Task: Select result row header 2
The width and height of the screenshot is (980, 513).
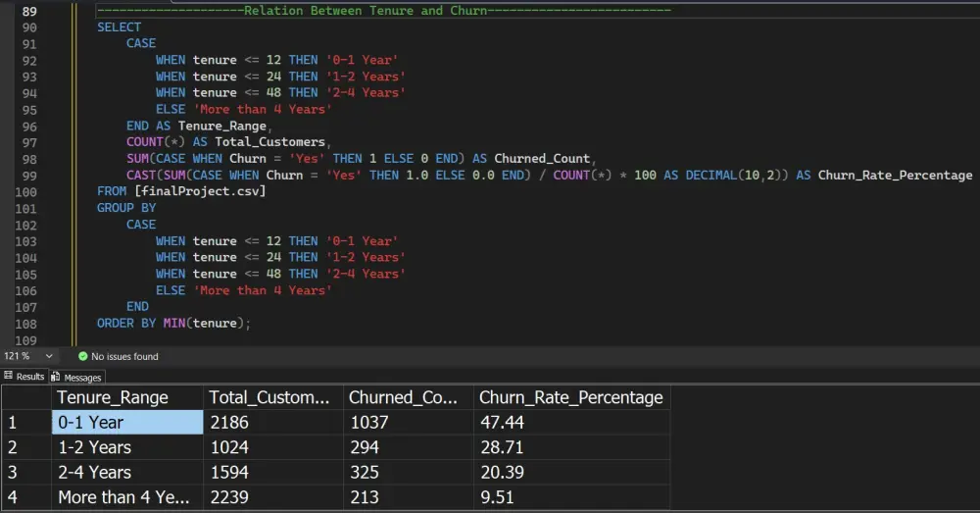Action: 26,447
